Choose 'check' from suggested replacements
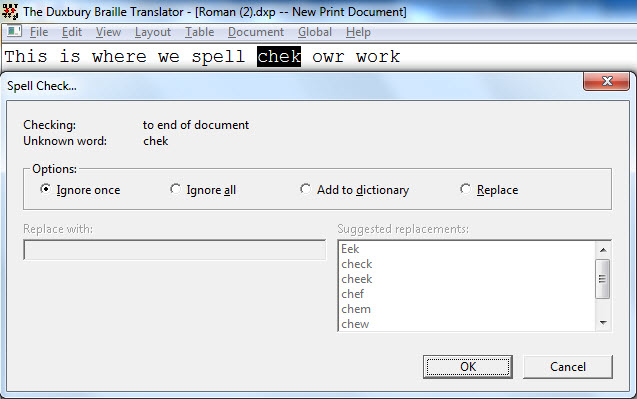 tap(357, 264)
